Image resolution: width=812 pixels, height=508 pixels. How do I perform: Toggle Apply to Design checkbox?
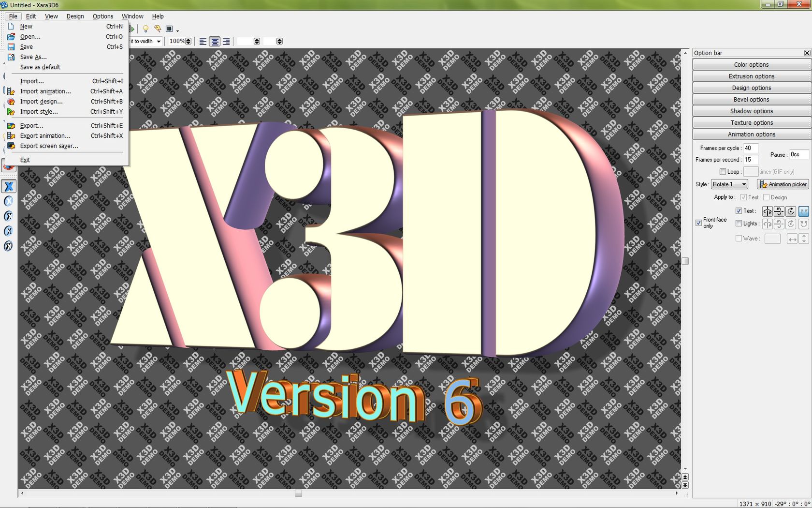tap(766, 197)
